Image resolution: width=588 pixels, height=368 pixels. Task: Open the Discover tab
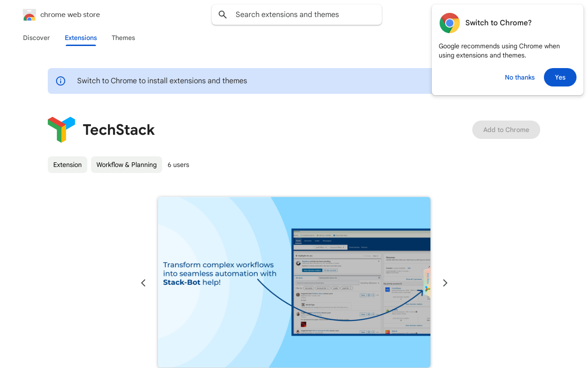tap(36, 38)
